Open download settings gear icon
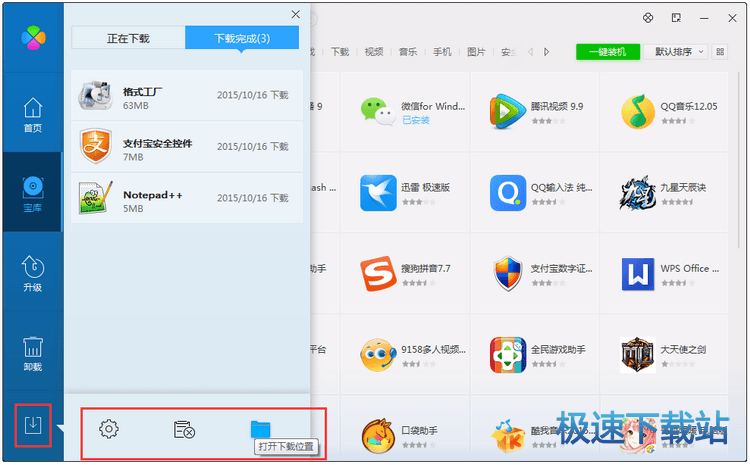The image size is (750, 465). click(x=109, y=429)
